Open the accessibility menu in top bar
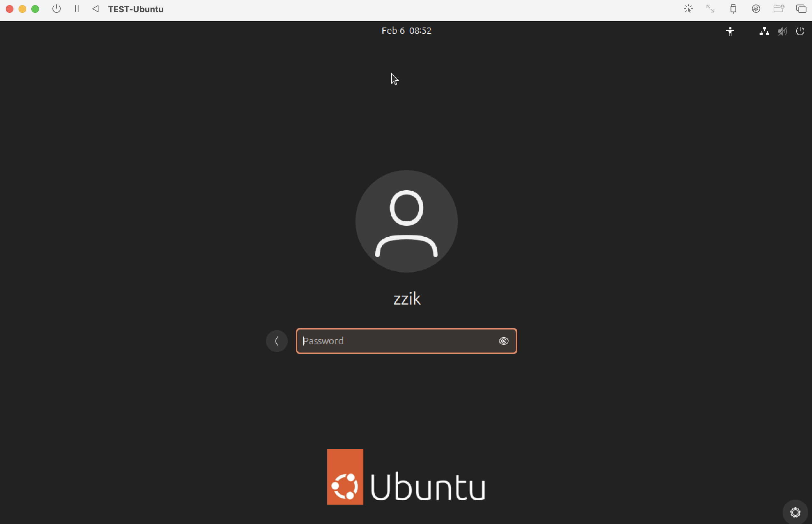This screenshot has height=524, width=812. tap(730, 31)
